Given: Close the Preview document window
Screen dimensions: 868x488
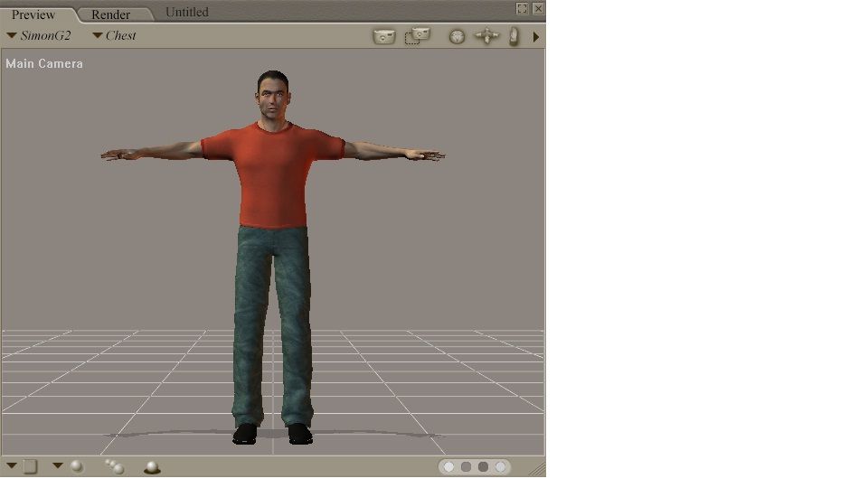Looking at the screenshot, I should [538, 8].
